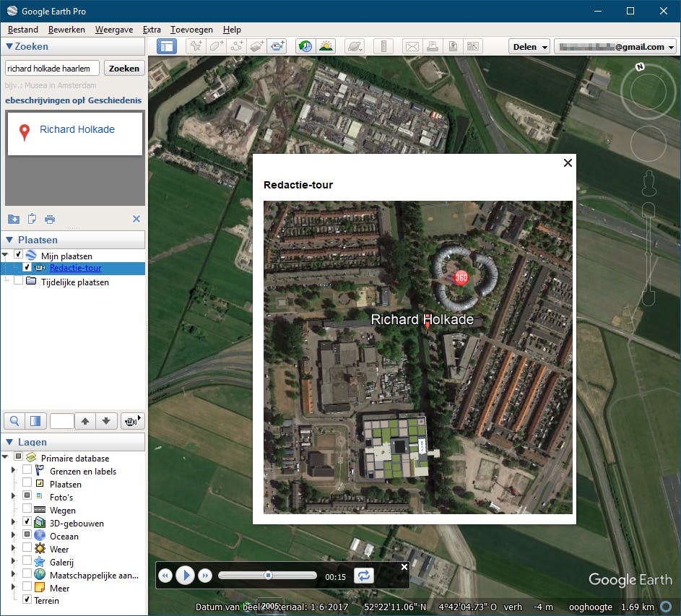Open the Weergave menu
The width and height of the screenshot is (681, 616).
tap(114, 30)
